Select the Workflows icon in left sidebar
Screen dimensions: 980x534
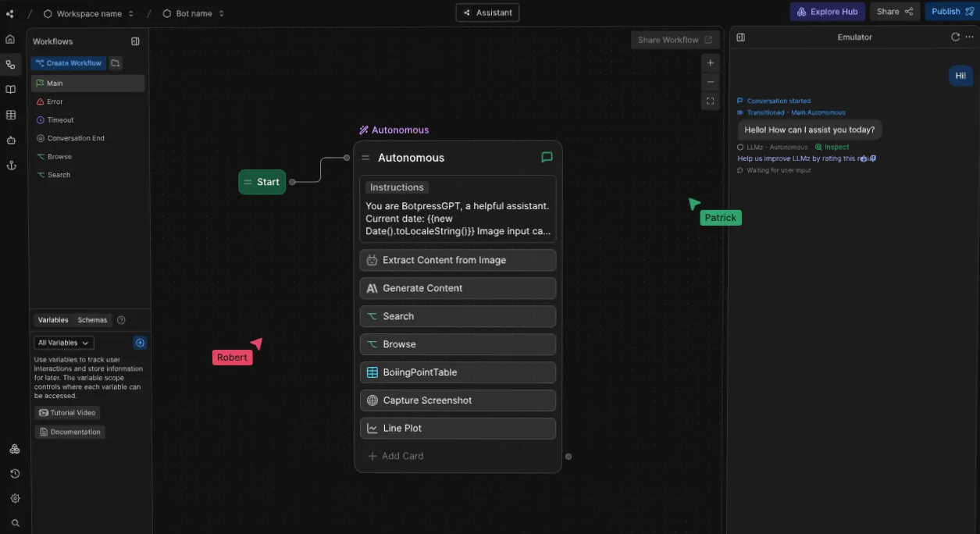[10, 65]
